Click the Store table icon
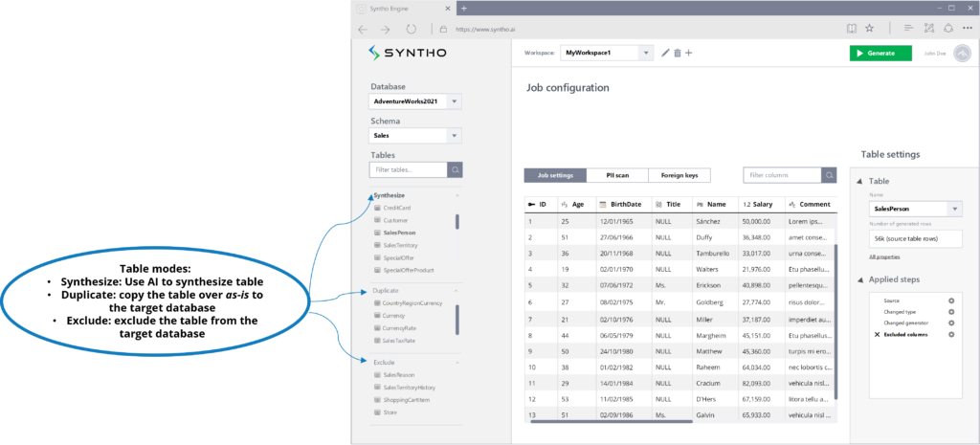980x445 pixels. click(x=377, y=412)
